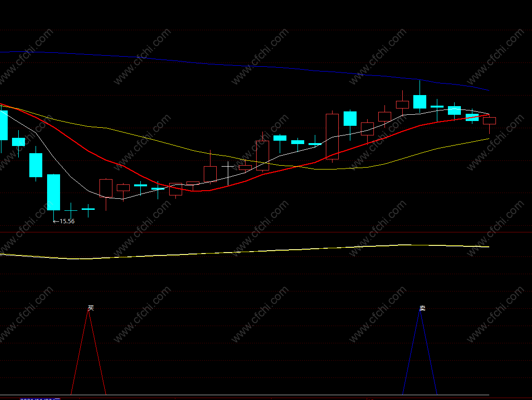Select the cyan candlestick marked 15.56 low

pos(54,198)
